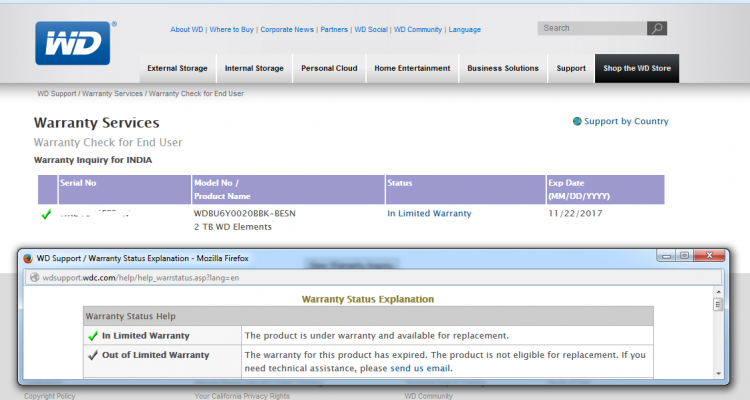750x400 pixels.
Task: Open the Home Entertainment menu
Action: (x=412, y=68)
